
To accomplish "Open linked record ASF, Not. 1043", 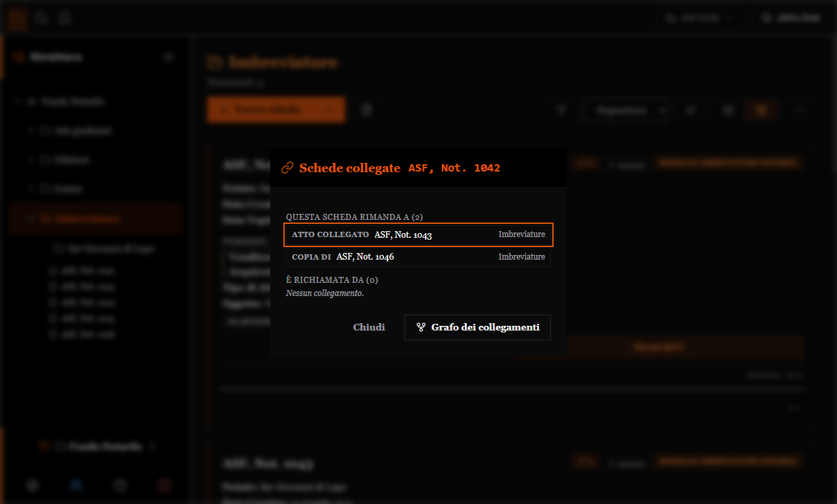I will pyautogui.click(x=418, y=234).
